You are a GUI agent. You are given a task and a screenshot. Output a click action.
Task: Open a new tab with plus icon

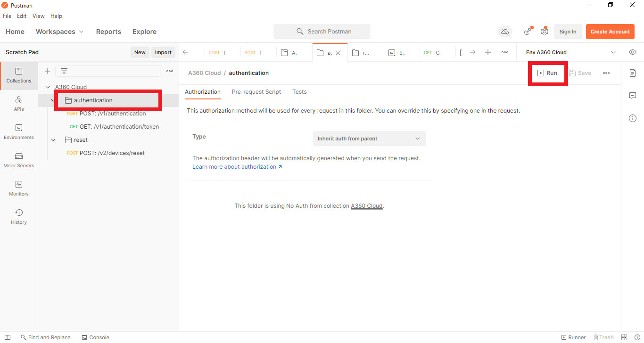point(488,52)
